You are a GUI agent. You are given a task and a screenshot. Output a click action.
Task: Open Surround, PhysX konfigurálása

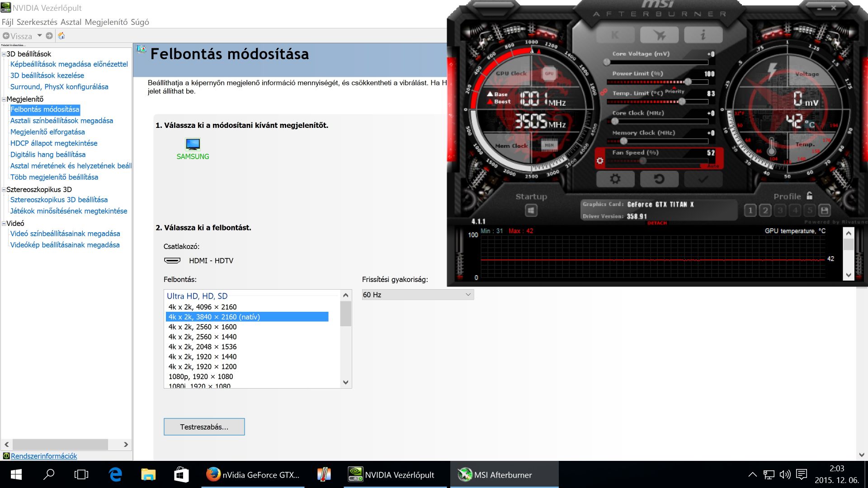pos(59,87)
